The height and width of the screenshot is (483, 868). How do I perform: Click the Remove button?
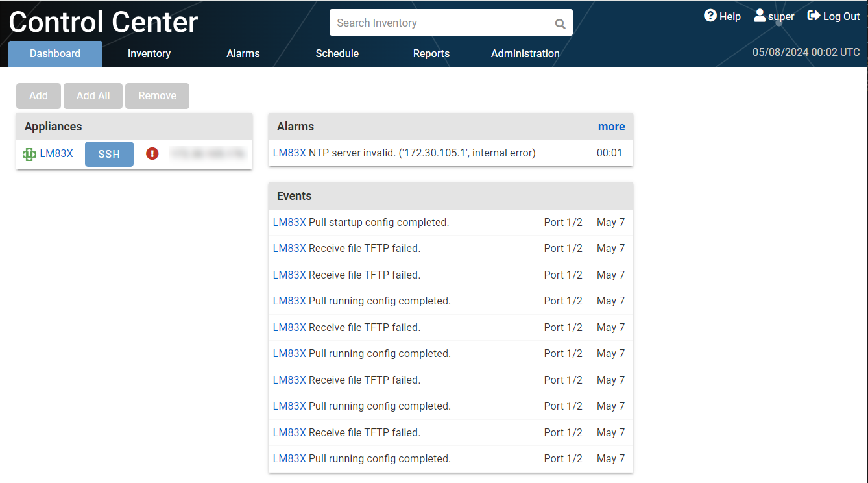coord(157,95)
